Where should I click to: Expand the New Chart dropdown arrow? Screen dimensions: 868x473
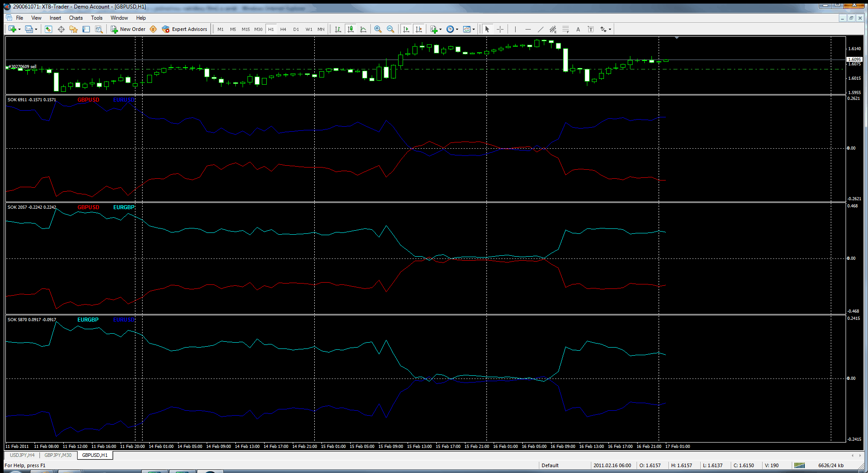tap(19, 30)
